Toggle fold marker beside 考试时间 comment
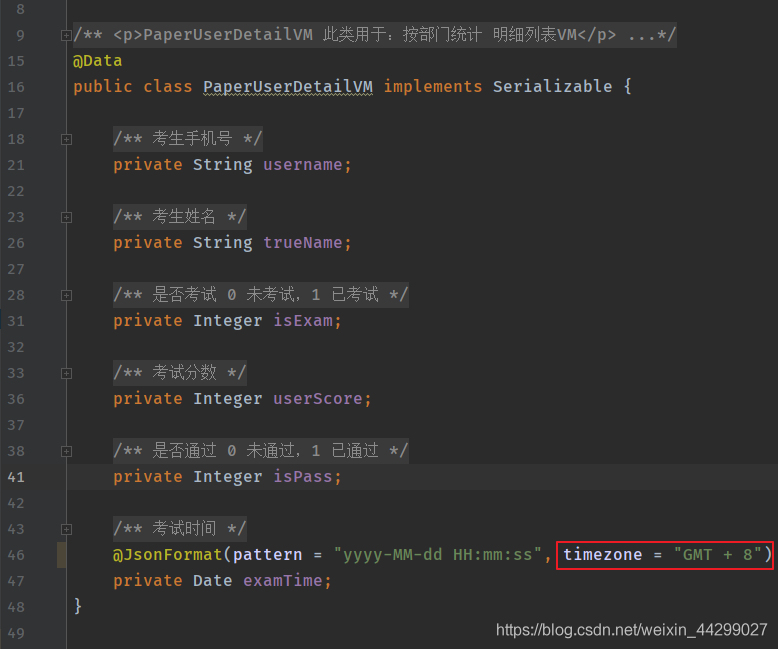 tap(67, 529)
